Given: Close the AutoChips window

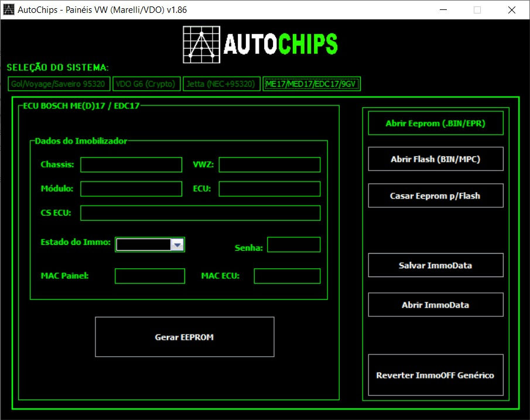Looking at the screenshot, I should tap(512, 10).
